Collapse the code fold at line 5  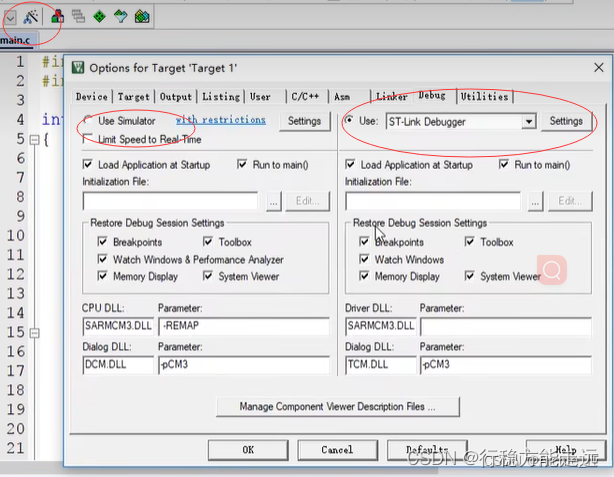pos(35,140)
